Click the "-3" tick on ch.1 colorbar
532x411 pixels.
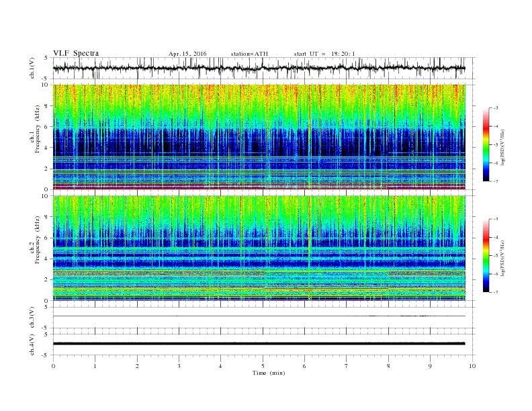(x=496, y=108)
